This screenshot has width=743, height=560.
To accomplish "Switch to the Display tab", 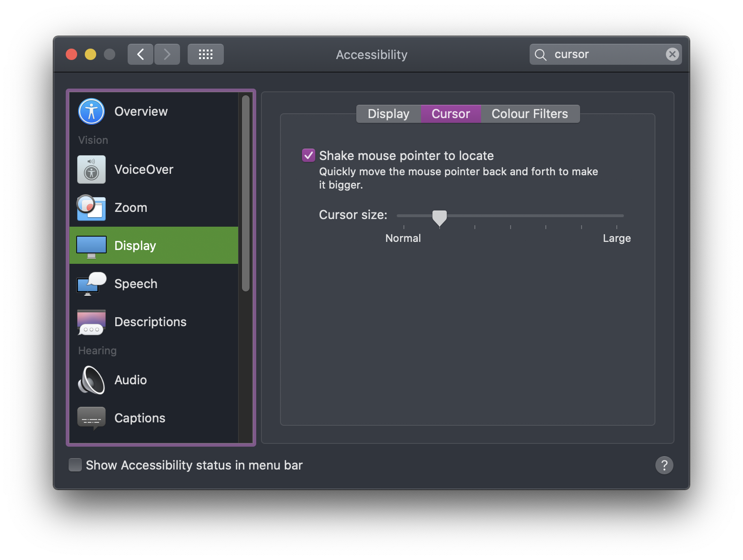I will tap(389, 114).
